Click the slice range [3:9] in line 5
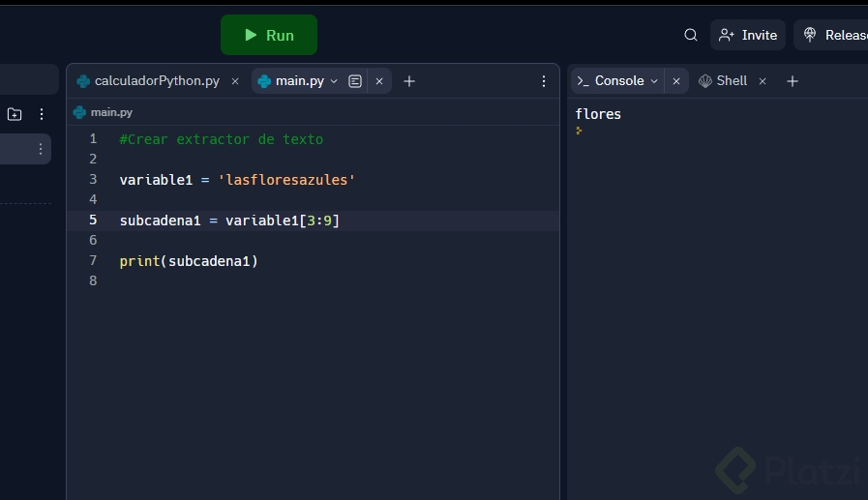The width and height of the screenshot is (868, 500). (319, 221)
